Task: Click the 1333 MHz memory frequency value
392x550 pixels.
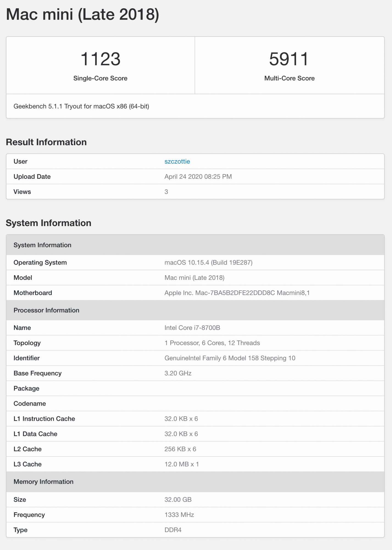Action: (x=179, y=515)
